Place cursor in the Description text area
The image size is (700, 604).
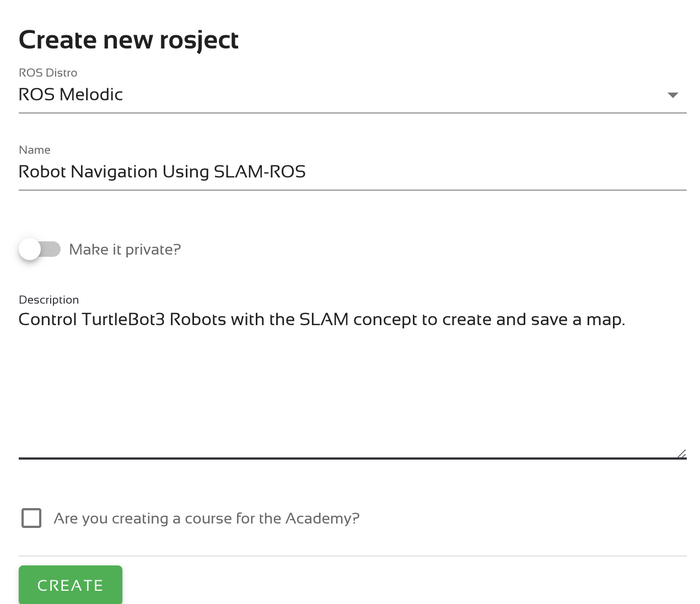(331, 380)
